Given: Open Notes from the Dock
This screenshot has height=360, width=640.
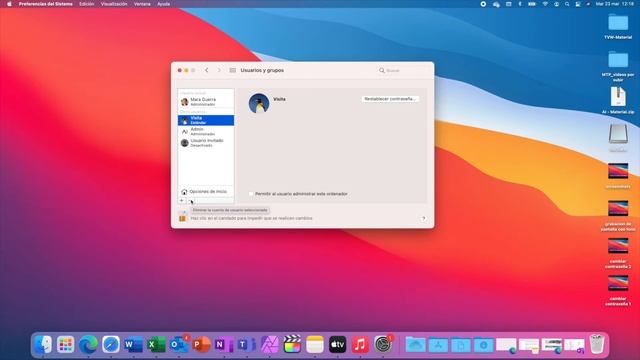Looking at the screenshot, I should 314,345.
